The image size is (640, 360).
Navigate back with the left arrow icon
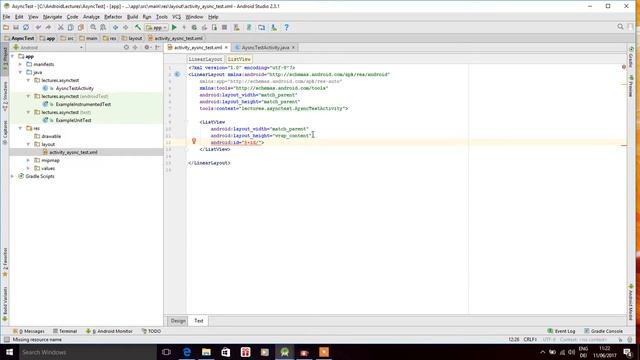coord(116,27)
